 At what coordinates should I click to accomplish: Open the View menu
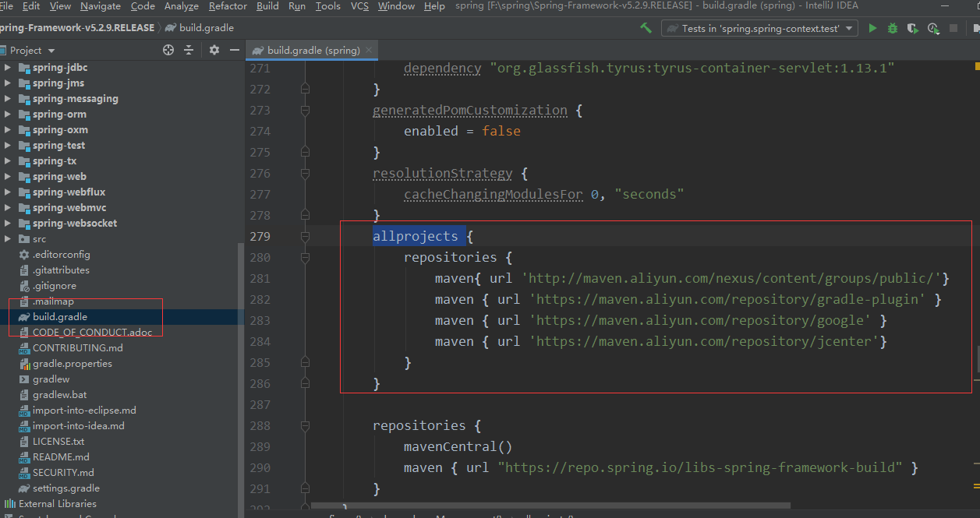(60, 6)
